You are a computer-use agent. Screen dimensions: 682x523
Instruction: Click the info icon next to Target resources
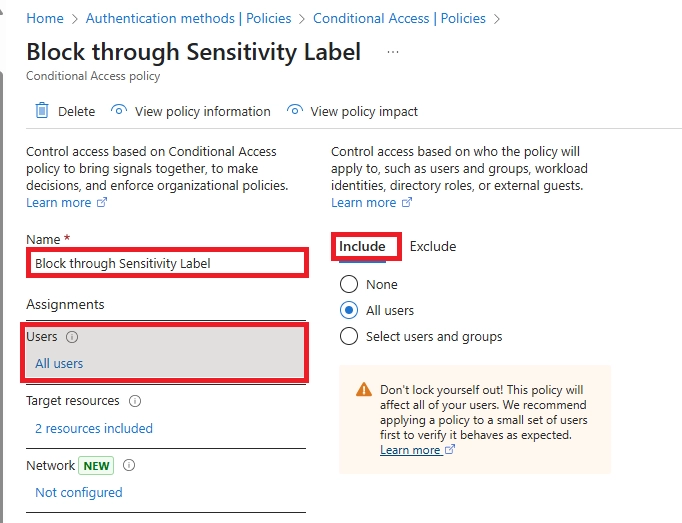click(135, 401)
